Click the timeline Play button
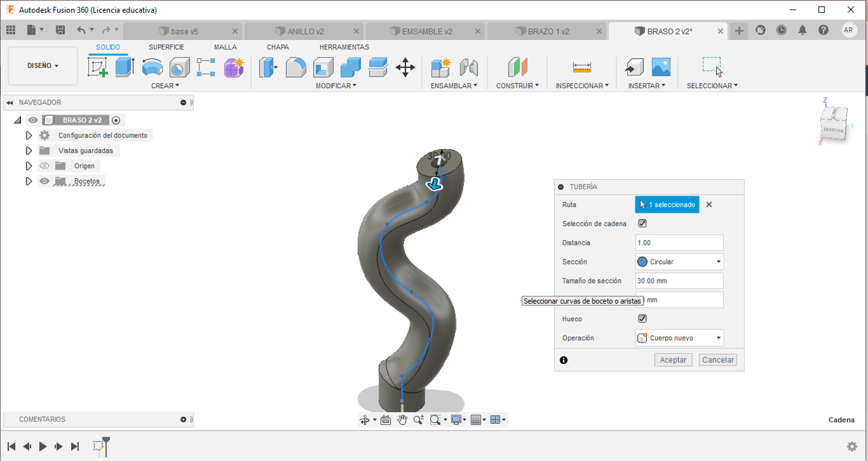This screenshot has height=461, width=868. 43,446
